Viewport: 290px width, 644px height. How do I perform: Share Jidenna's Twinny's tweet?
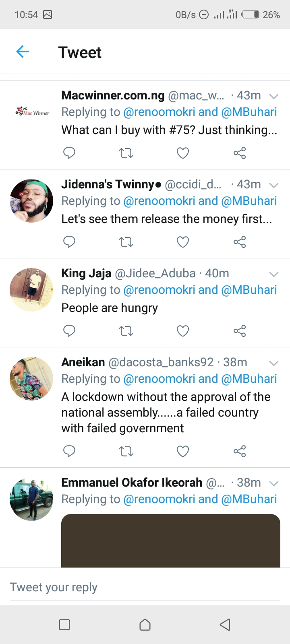click(240, 242)
